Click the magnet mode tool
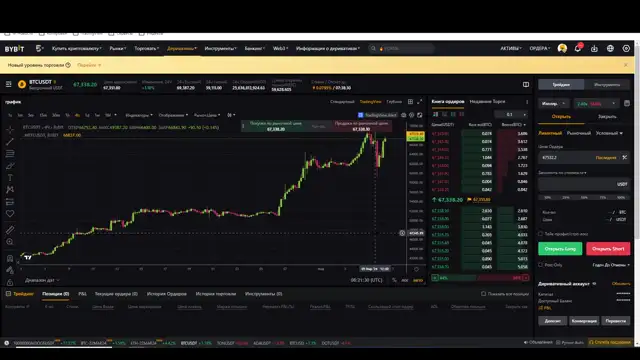The image size is (640, 360). [10, 258]
